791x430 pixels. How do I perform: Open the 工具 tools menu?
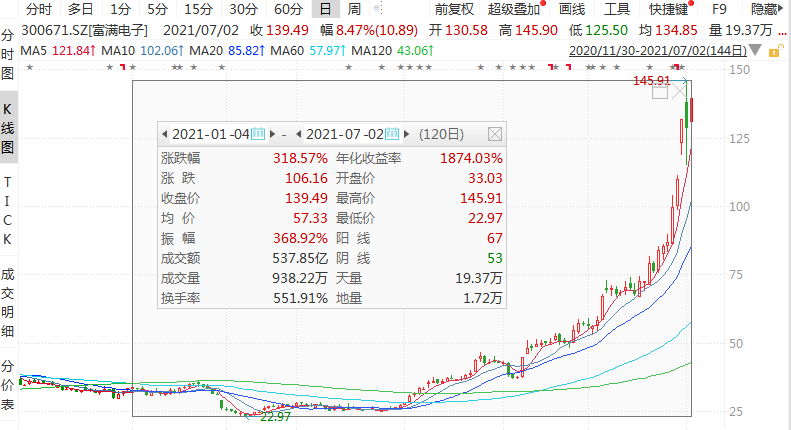pyautogui.click(x=617, y=9)
